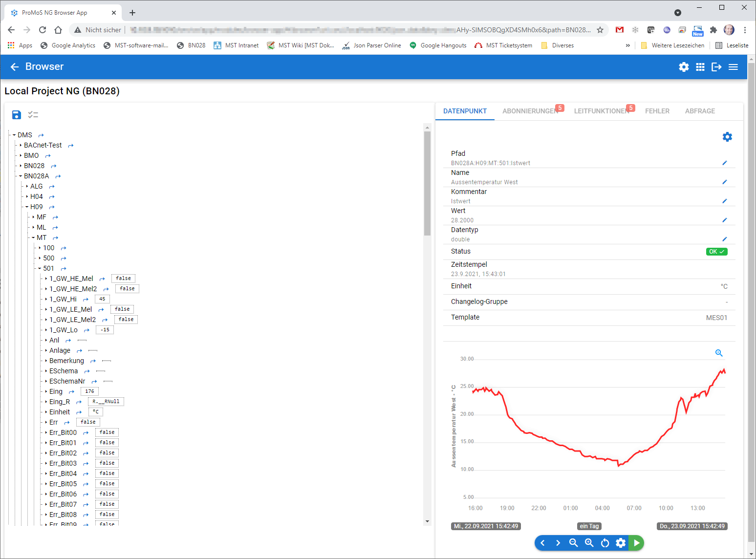Collapse the DMS root node

(14, 135)
